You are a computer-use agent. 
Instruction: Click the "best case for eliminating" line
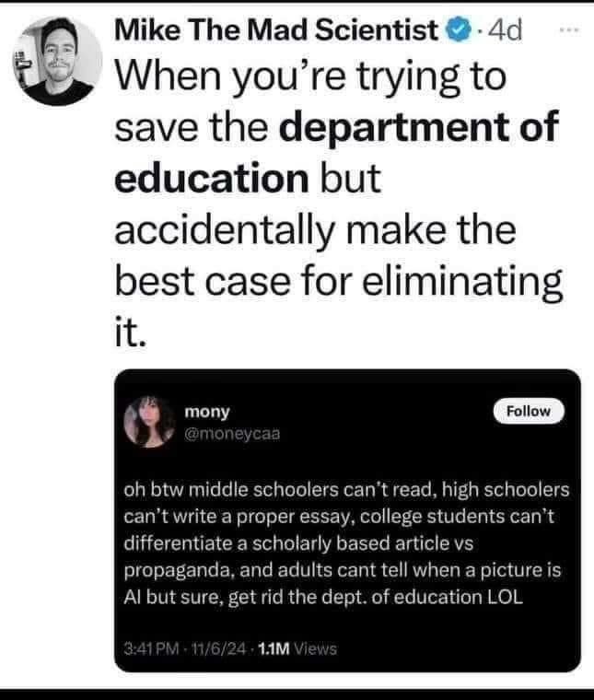pos(337,277)
